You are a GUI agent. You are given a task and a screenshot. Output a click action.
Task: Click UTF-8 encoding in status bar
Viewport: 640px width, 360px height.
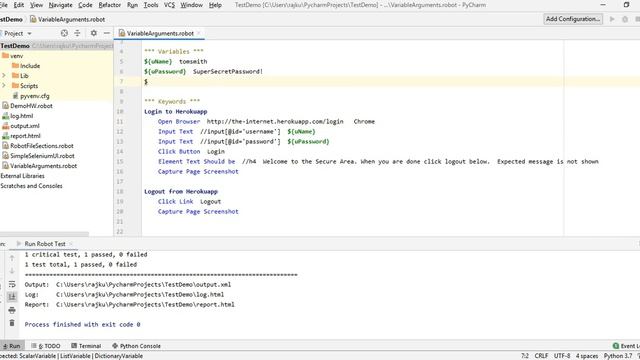562,356
